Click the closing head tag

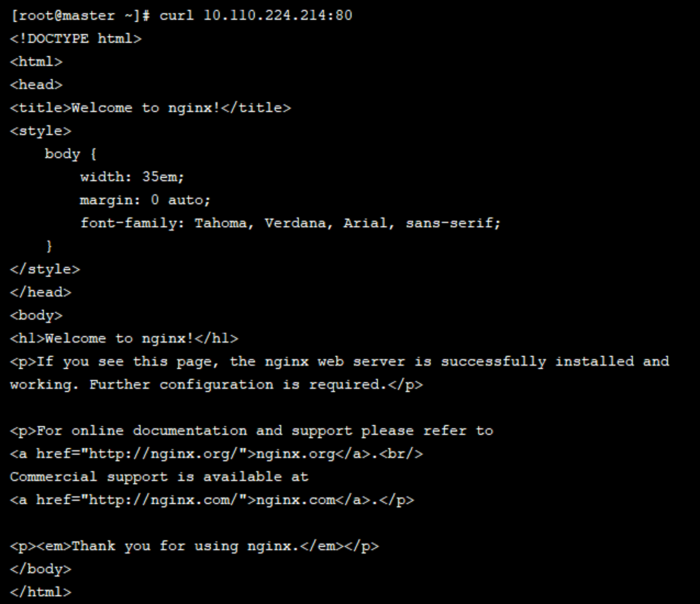coord(41,292)
